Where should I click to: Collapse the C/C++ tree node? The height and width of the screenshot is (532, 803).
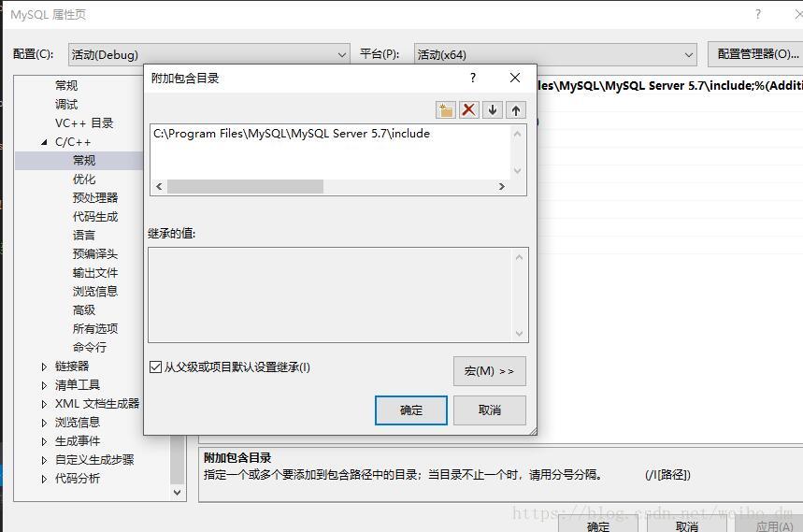coord(44,142)
